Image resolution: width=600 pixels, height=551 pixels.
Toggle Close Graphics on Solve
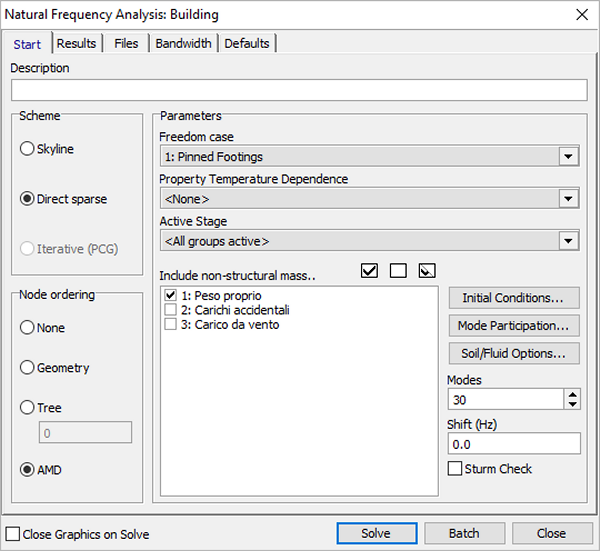[x=13, y=534]
